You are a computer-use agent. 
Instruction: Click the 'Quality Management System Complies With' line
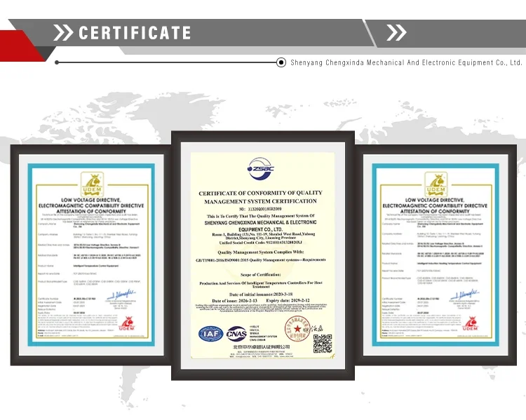(x=261, y=252)
